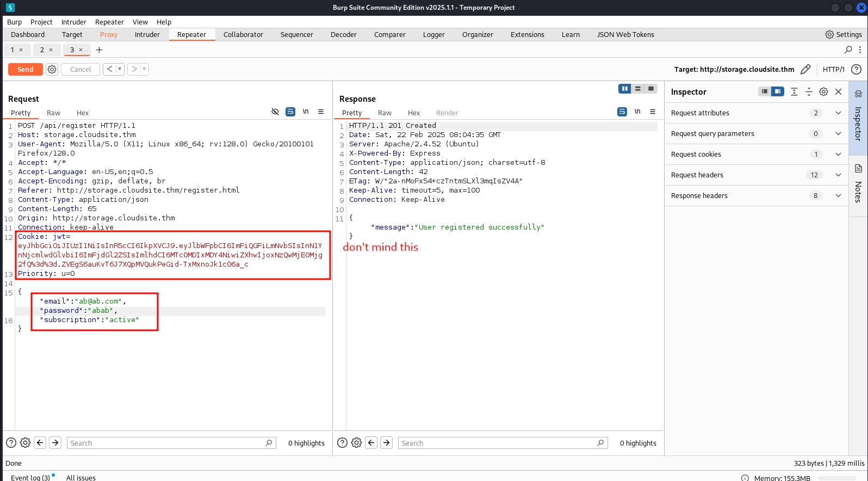Open Burp Settings at top right
The height and width of the screenshot is (481, 868).
pos(843,34)
